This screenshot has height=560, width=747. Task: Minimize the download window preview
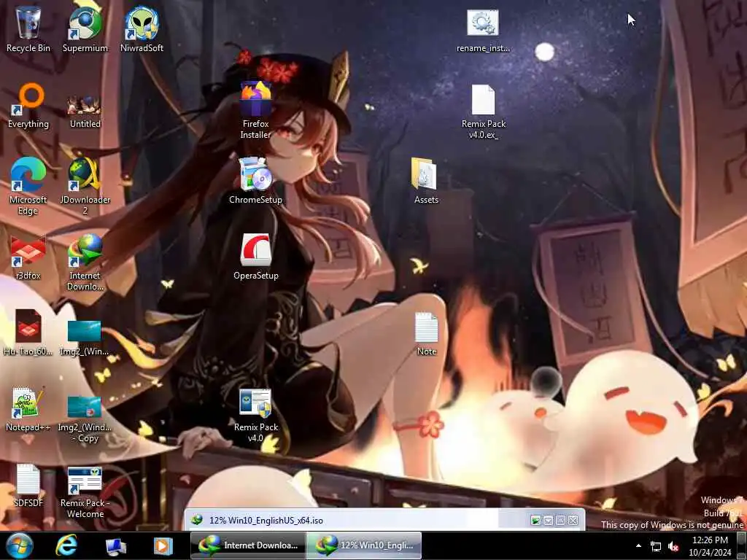(549, 521)
